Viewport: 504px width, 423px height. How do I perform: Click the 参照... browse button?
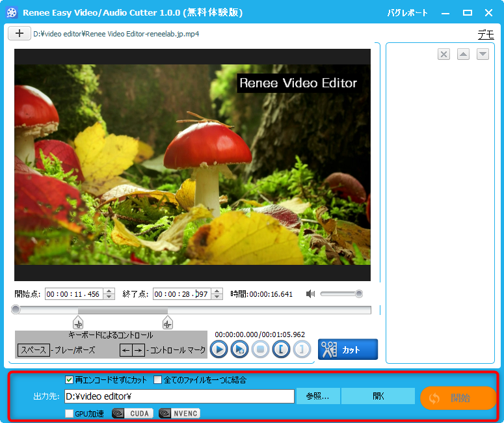tap(318, 396)
